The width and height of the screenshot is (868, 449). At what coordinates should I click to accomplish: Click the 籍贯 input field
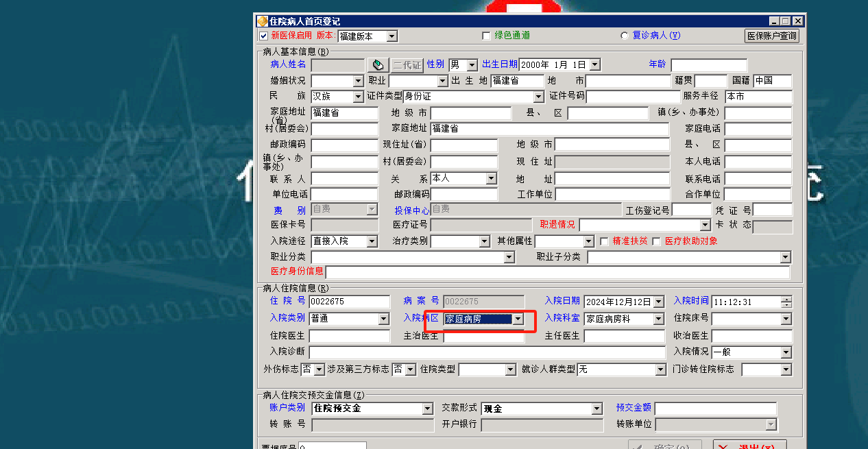[710, 81]
